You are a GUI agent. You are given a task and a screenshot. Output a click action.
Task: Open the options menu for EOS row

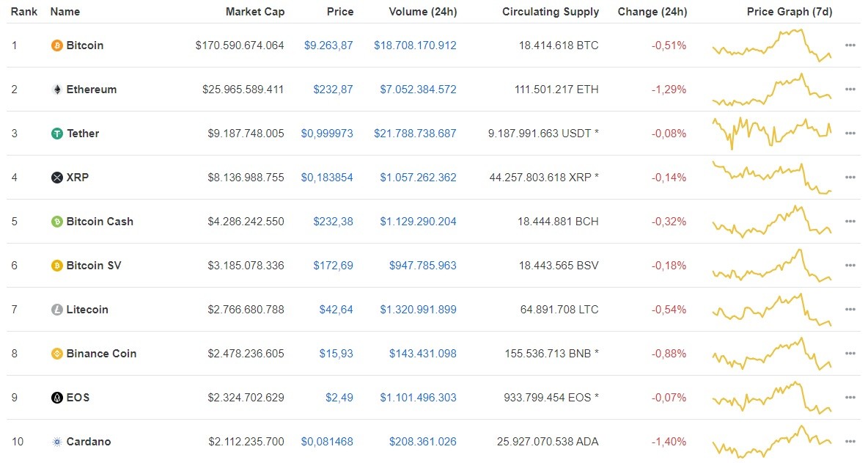click(850, 397)
